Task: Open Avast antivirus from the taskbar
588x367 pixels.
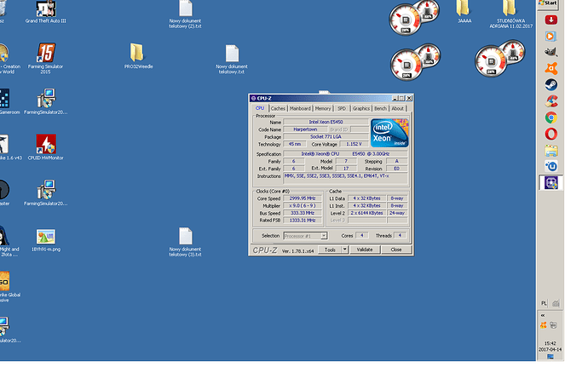Action: click(x=551, y=68)
